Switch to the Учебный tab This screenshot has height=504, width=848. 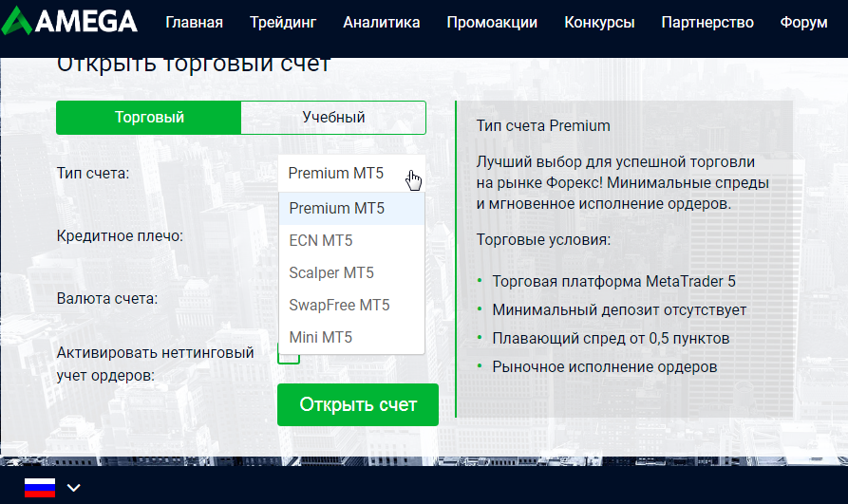pos(333,118)
